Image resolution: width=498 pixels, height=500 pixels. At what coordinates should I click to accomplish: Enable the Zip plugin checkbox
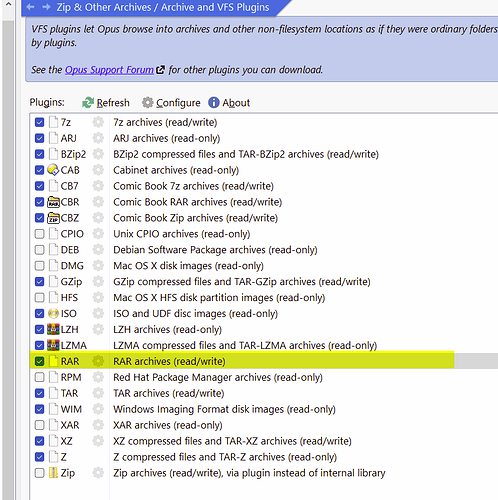point(39,473)
